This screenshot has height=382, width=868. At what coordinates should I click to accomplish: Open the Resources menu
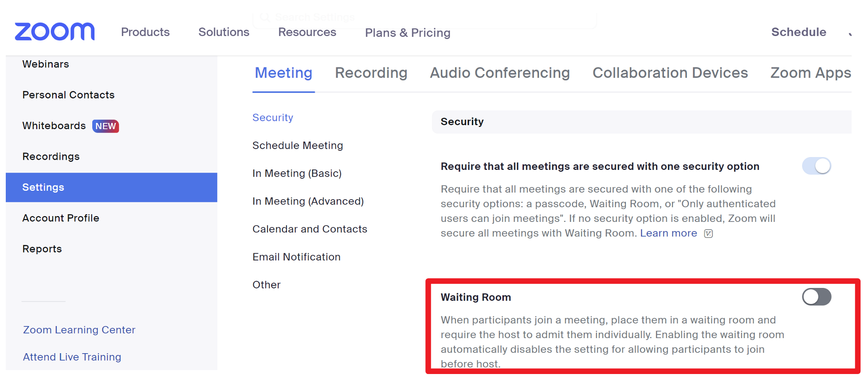point(307,32)
